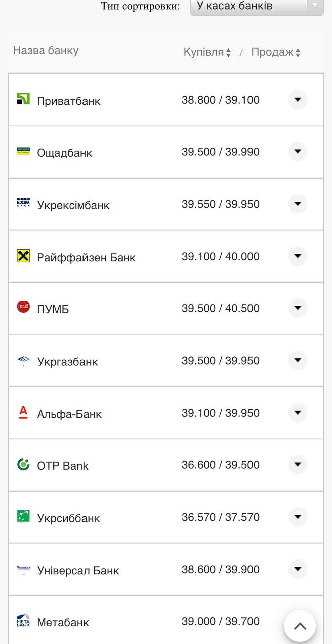This screenshot has height=644, width=332.
Task: Expand the ПУМБ row details arrow
Action: [298, 308]
